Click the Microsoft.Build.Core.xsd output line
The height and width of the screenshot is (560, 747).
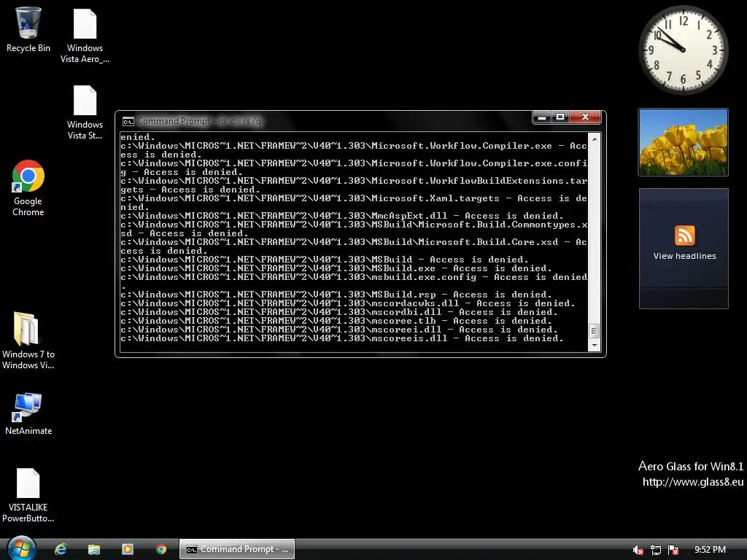coord(354,246)
